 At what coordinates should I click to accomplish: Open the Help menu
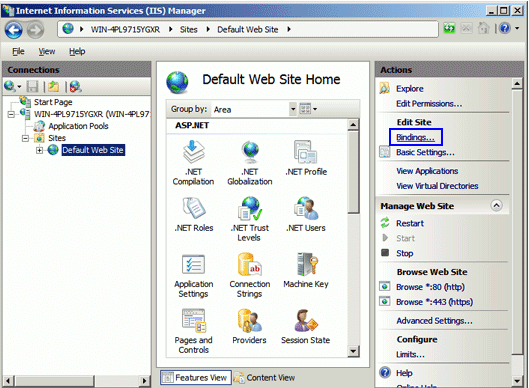point(77,51)
